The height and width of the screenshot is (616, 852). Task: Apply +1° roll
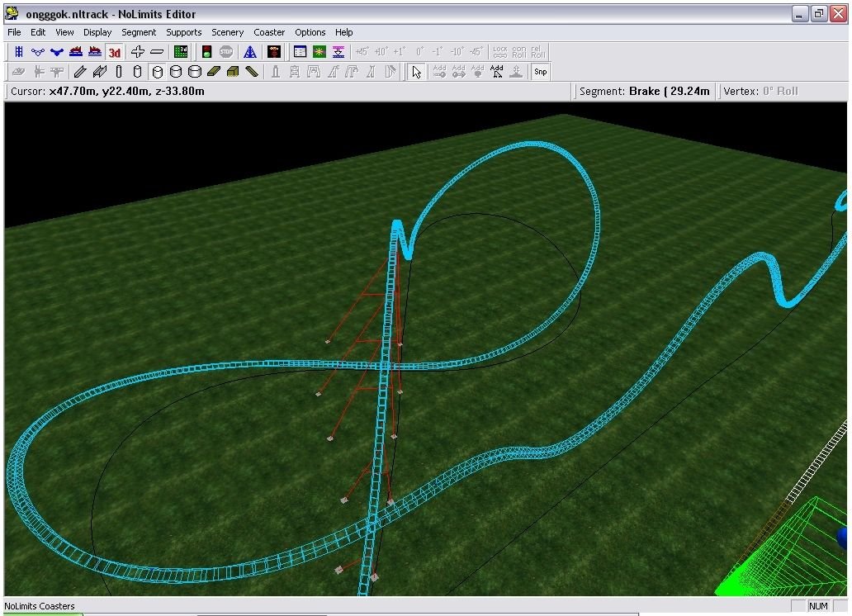tap(400, 52)
